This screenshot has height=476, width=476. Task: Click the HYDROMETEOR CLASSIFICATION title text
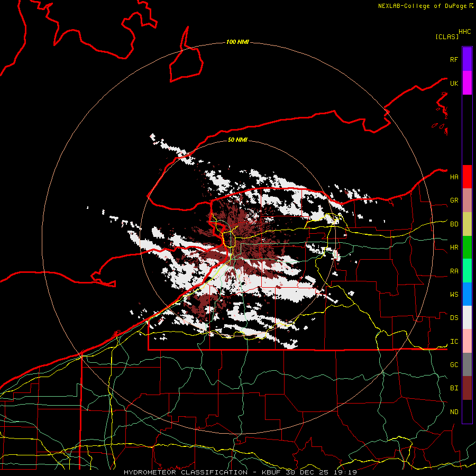pyautogui.click(x=186, y=472)
